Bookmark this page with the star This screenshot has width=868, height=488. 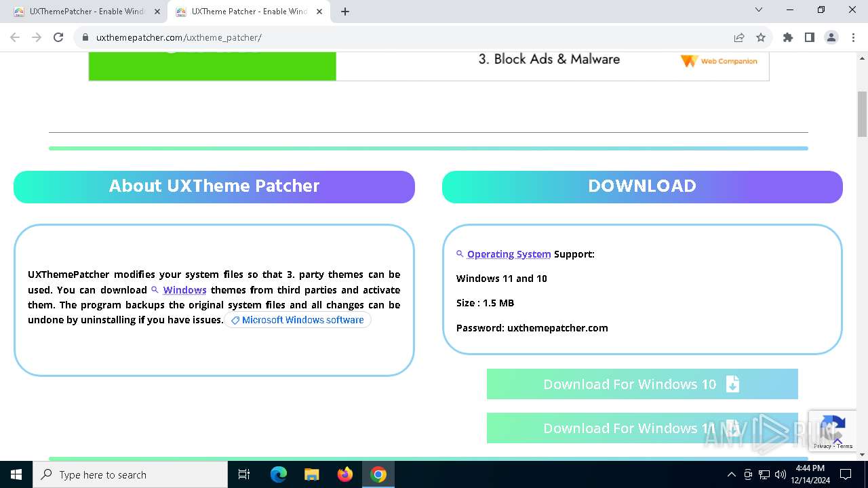[x=761, y=37]
